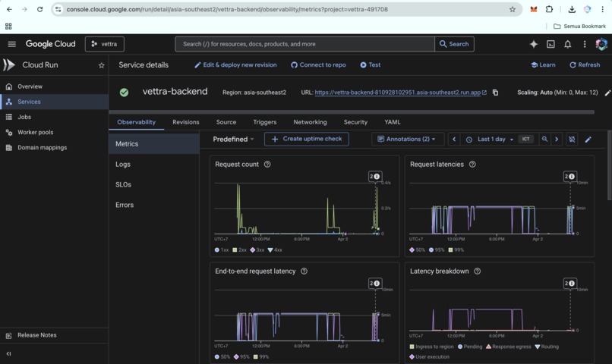Open the header three-dot settings menu
Screen dimensions: 612x364
(585, 44)
